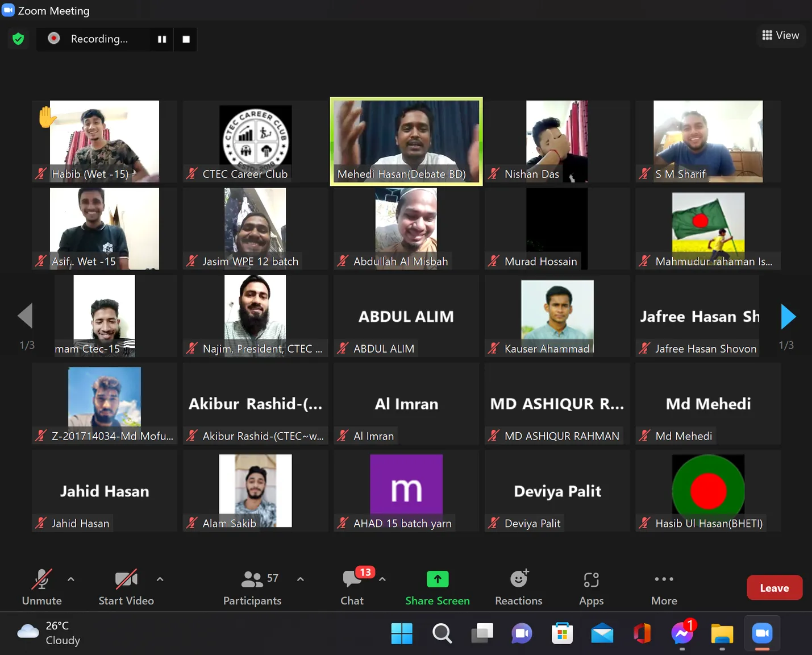This screenshot has width=812, height=655.
Task: Select the Deviya Palit participant tile
Action: [x=557, y=491]
